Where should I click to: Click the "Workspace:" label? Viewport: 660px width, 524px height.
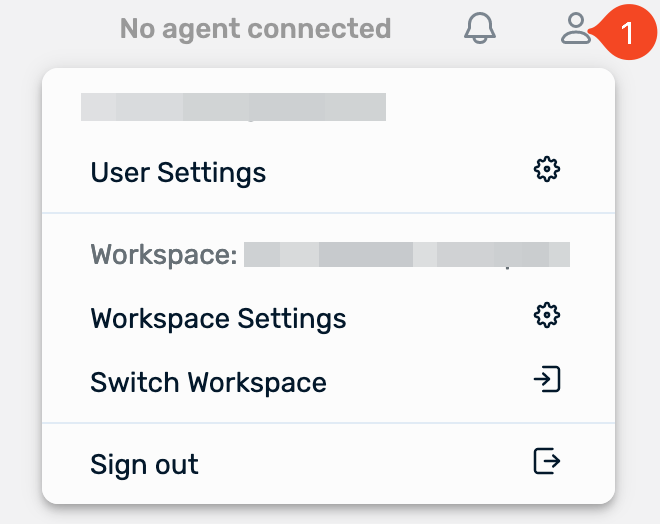point(164,255)
